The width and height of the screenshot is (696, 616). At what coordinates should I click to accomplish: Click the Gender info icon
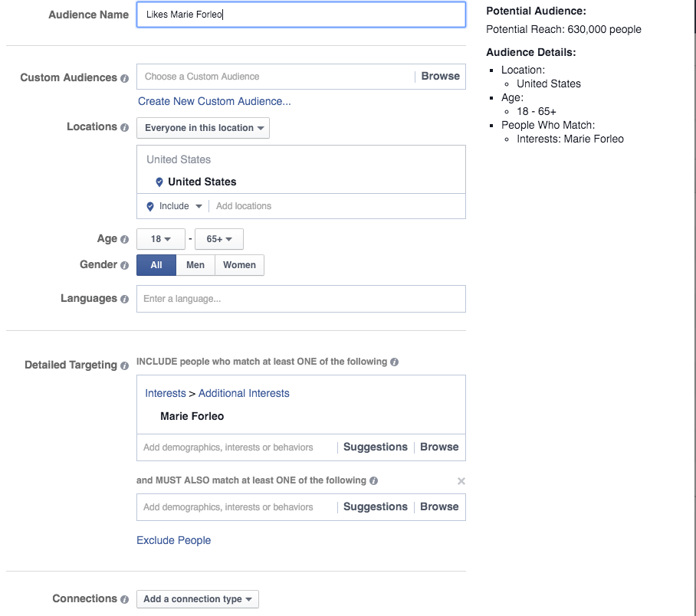tap(125, 265)
